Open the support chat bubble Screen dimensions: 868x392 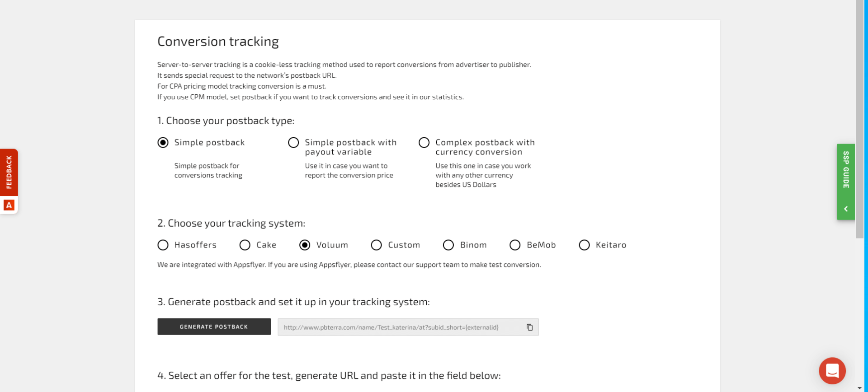[832, 370]
